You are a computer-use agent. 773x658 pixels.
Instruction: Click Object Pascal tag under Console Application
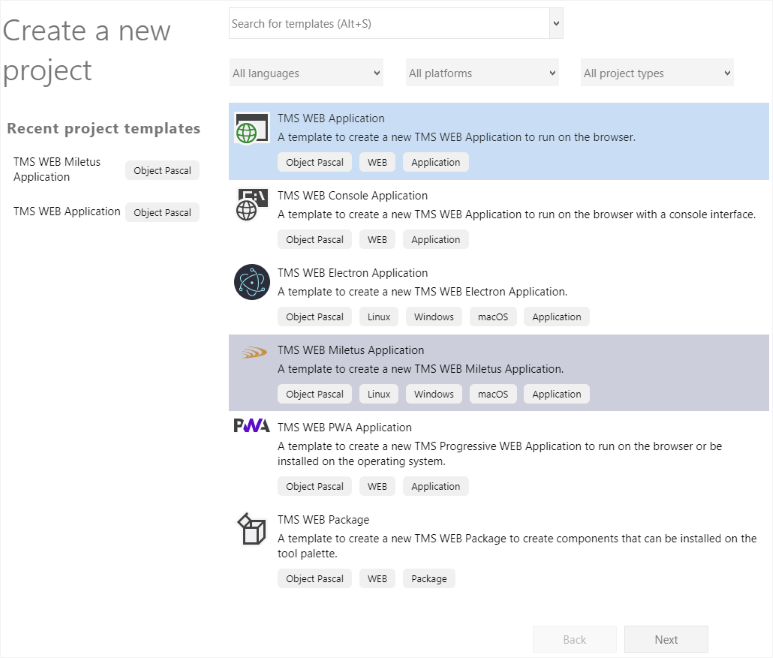(x=315, y=240)
